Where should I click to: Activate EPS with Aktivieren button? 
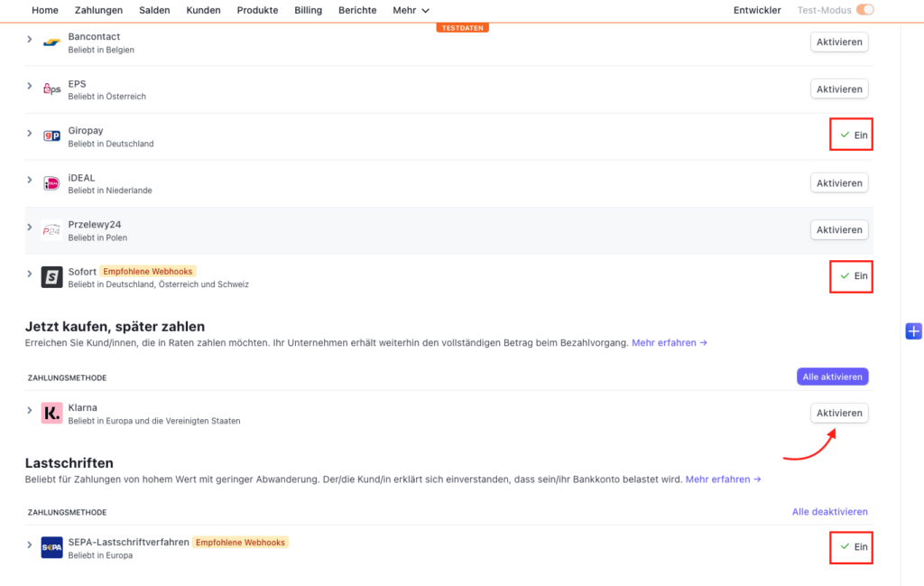point(839,89)
